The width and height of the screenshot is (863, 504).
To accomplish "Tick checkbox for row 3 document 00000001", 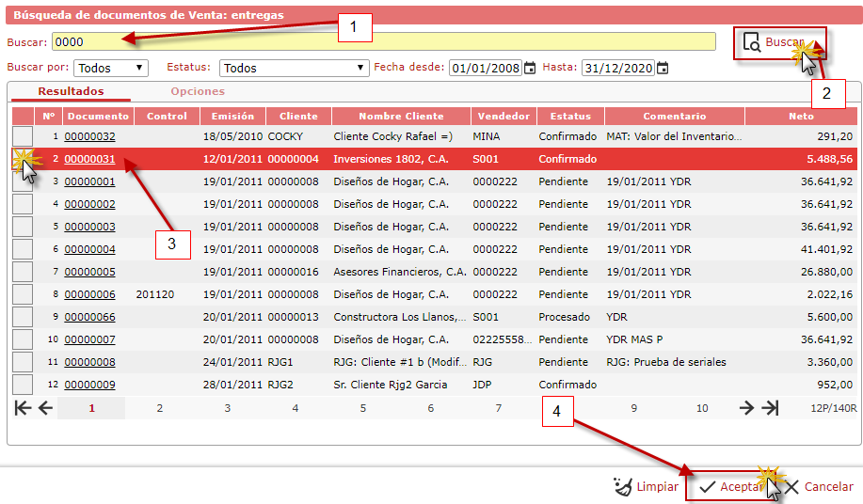I will 22,181.
